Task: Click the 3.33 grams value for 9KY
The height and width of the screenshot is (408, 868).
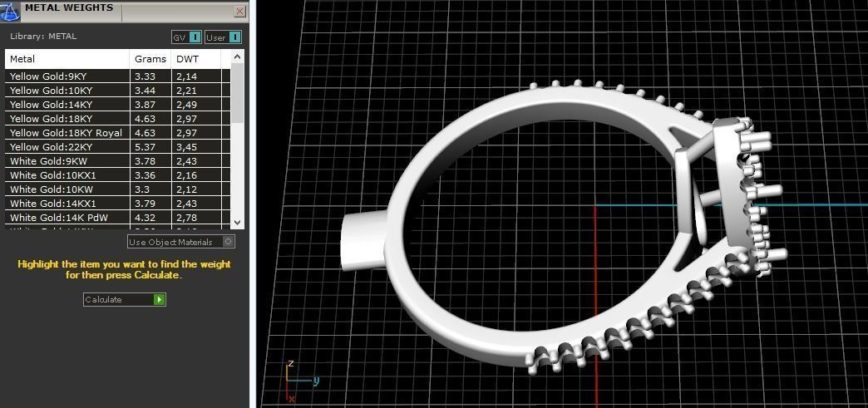Action: point(145,76)
